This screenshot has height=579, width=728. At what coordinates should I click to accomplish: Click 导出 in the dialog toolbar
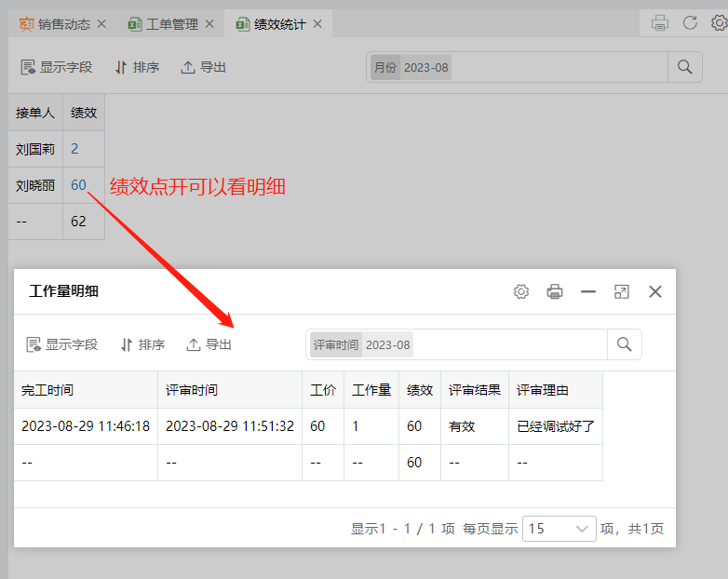209,344
